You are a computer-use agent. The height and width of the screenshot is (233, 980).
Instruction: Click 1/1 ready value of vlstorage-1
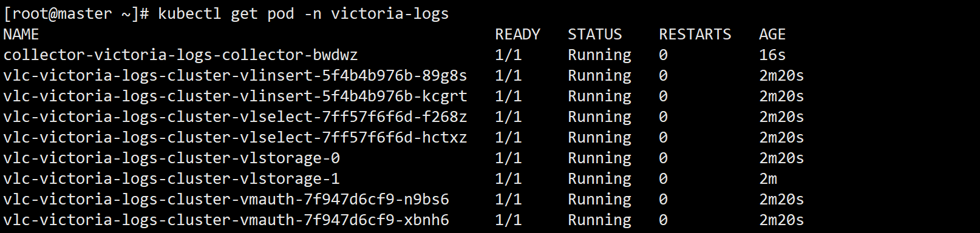[x=509, y=179]
